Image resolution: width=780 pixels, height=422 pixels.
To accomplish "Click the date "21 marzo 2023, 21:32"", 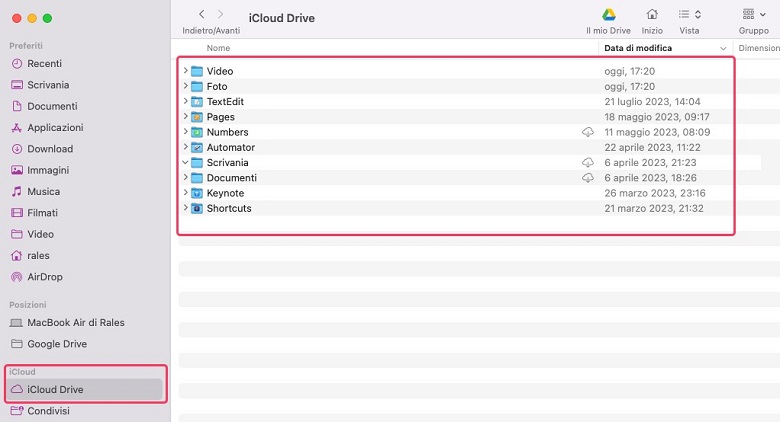I will [654, 209].
